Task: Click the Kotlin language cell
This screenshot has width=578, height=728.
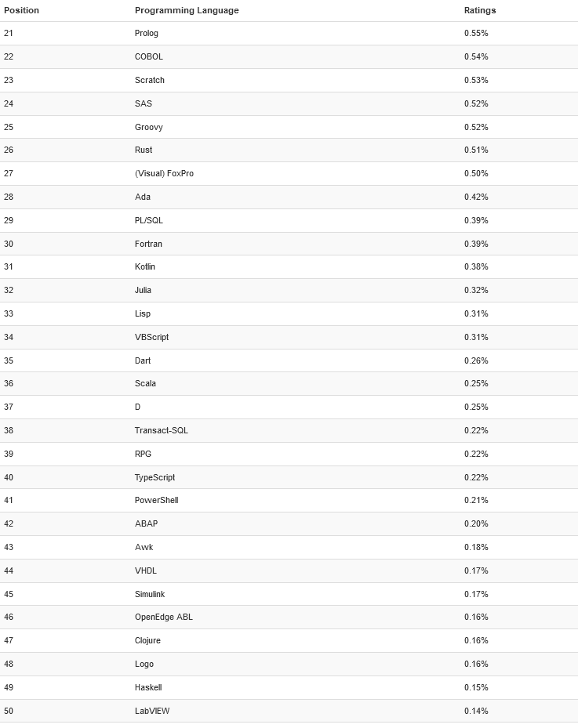Action: pos(145,266)
